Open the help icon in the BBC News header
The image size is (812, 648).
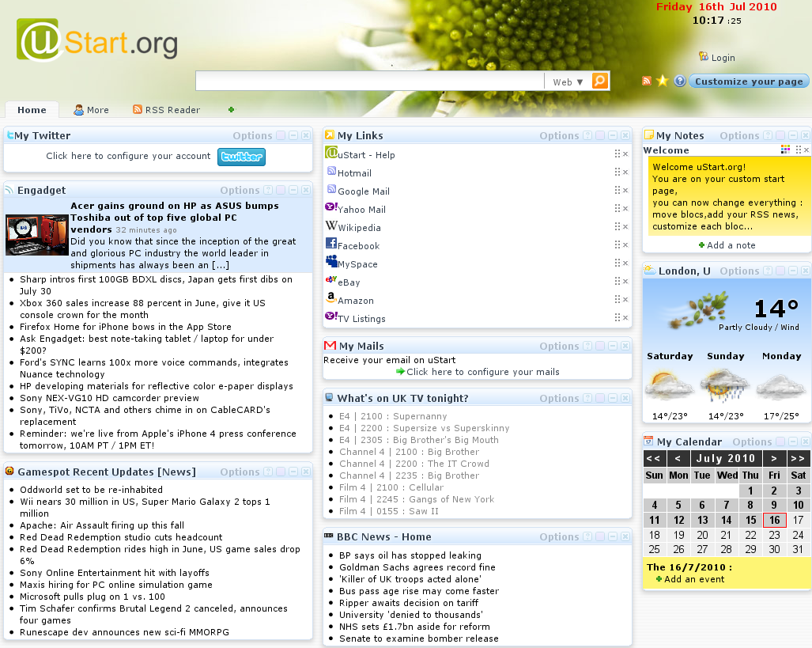click(587, 536)
